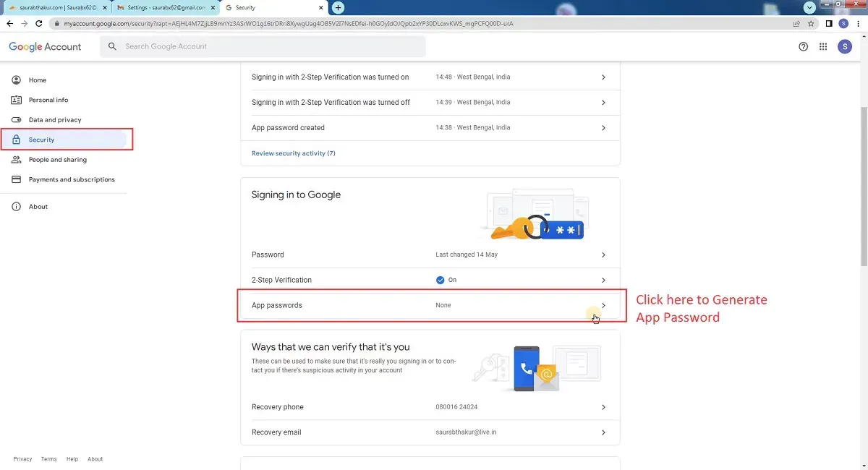868x470 pixels.
Task: Click the Google Account logo
Action: pyautogui.click(x=45, y=46)
